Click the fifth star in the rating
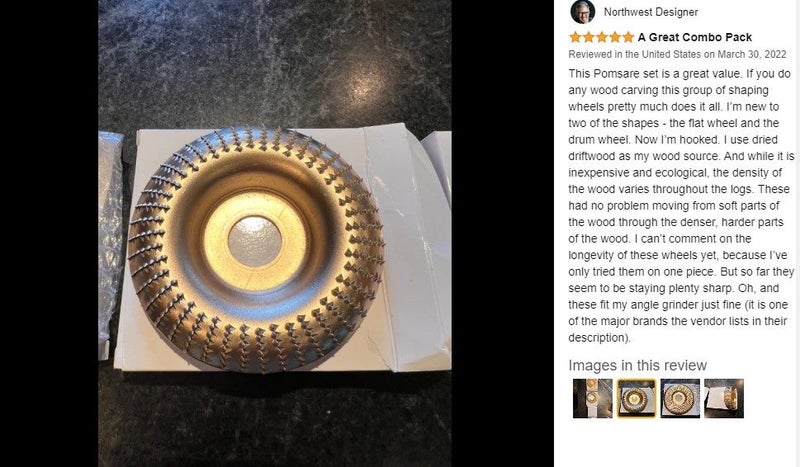Screen dimensions: 800x467 [x=628, y=37]
